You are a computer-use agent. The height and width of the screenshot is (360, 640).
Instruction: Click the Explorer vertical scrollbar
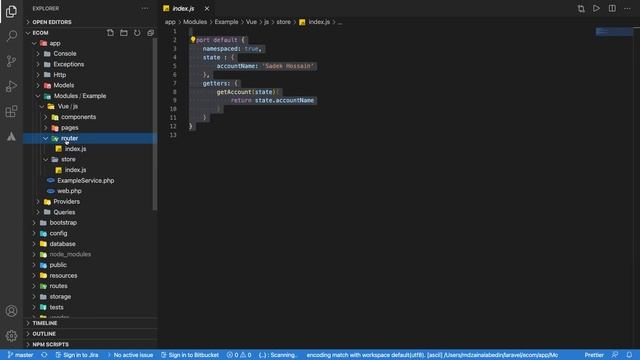point(155,124)
